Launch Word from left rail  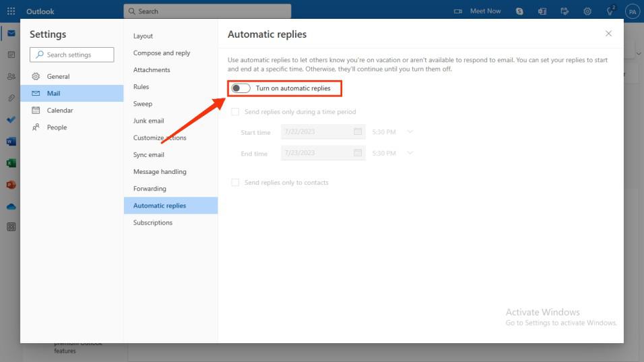tap(11, 142)
